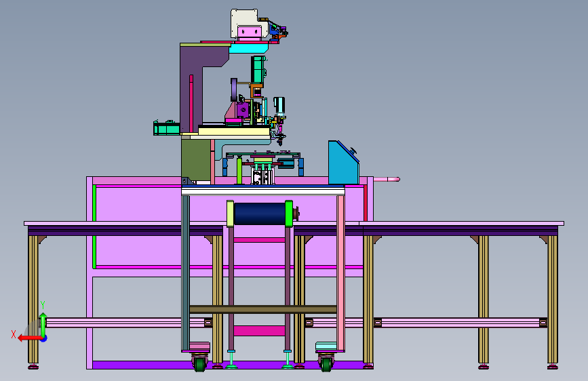Select the right green caster wheel

click(x=327, y=365)
